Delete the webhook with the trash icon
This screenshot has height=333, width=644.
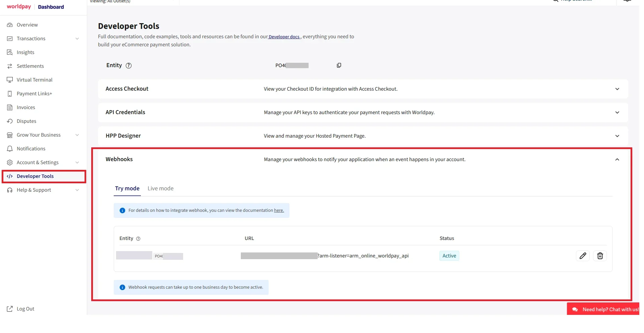pyautogui.click(x=600, y=256)
